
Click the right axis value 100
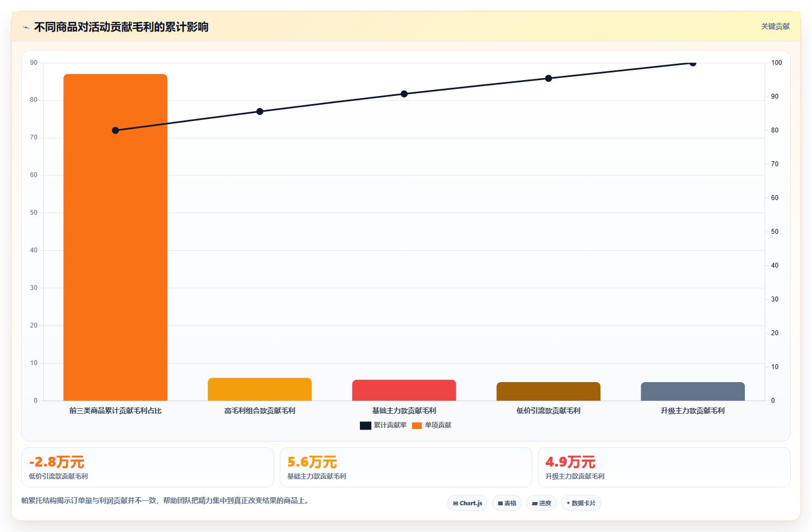[x=777, y=63]
